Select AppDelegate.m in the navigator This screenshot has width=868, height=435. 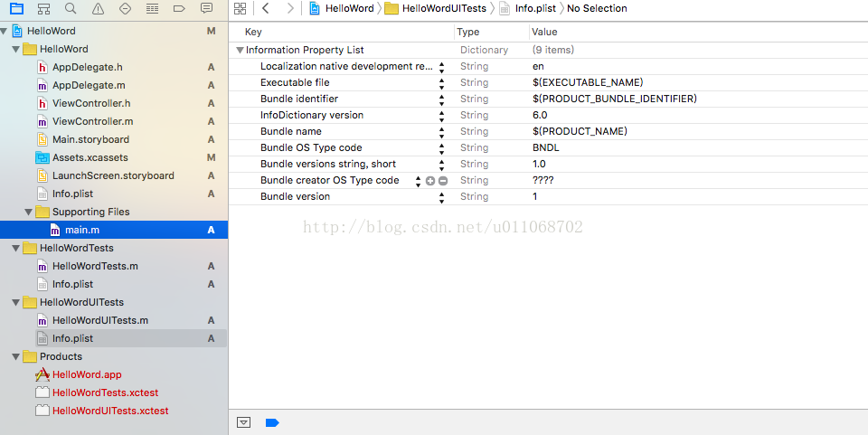coord(89,85)
